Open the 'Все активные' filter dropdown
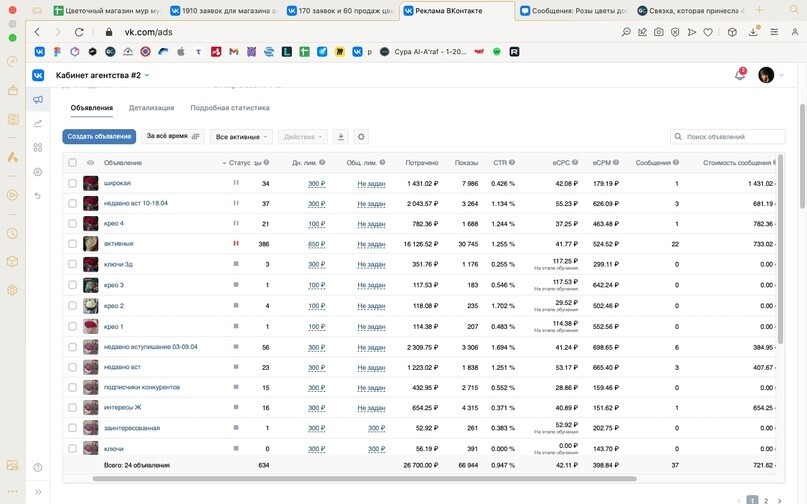 tap(241, 137)
